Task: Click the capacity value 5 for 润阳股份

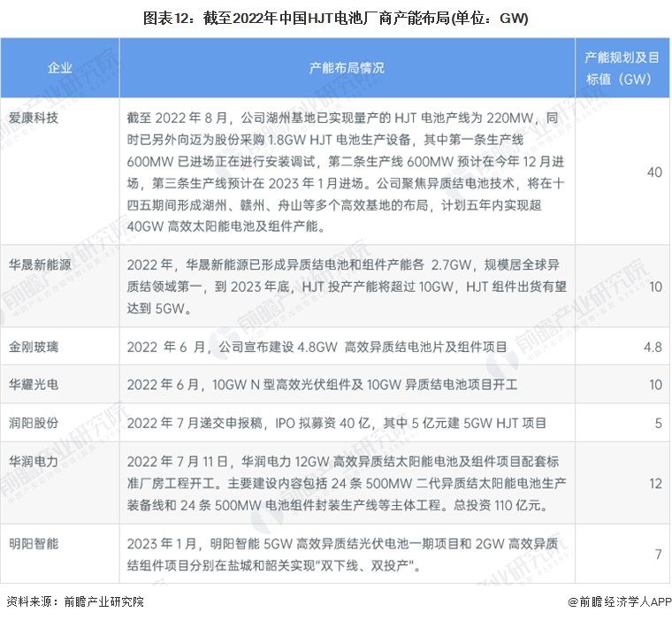Action: 658,423
